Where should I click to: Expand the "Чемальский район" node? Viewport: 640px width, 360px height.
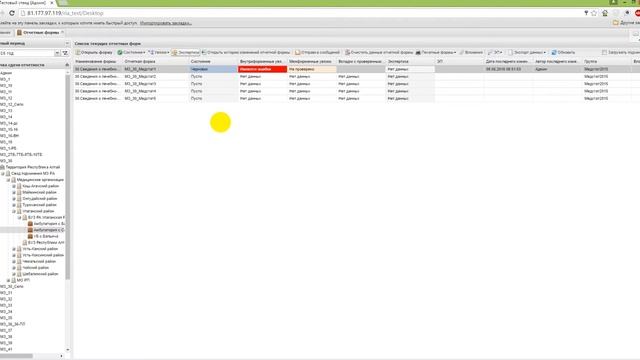pyautogui.click(x=14, y=262)
